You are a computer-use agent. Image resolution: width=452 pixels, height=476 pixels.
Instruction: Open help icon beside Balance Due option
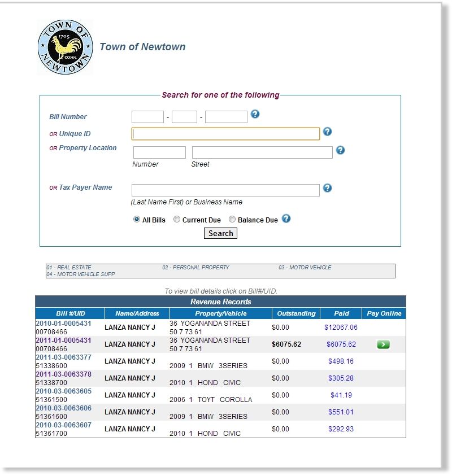pyautogui.click(x=286, y=219)
